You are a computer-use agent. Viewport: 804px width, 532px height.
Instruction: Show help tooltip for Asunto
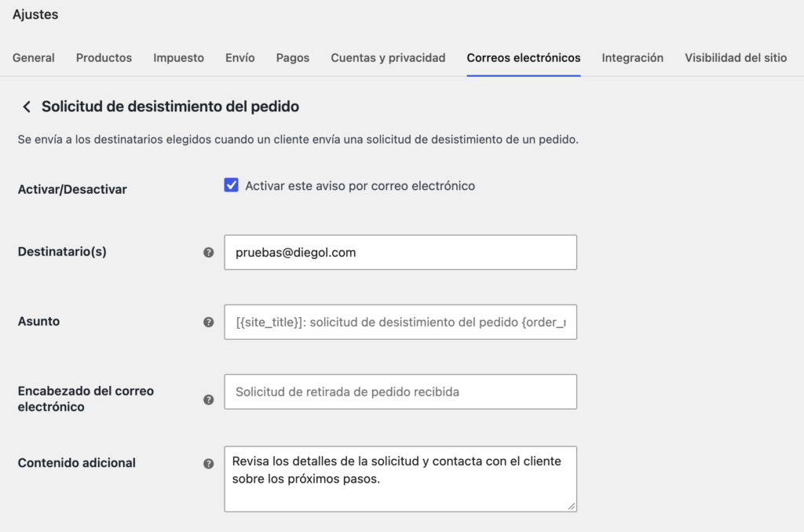tap(208, 322)
